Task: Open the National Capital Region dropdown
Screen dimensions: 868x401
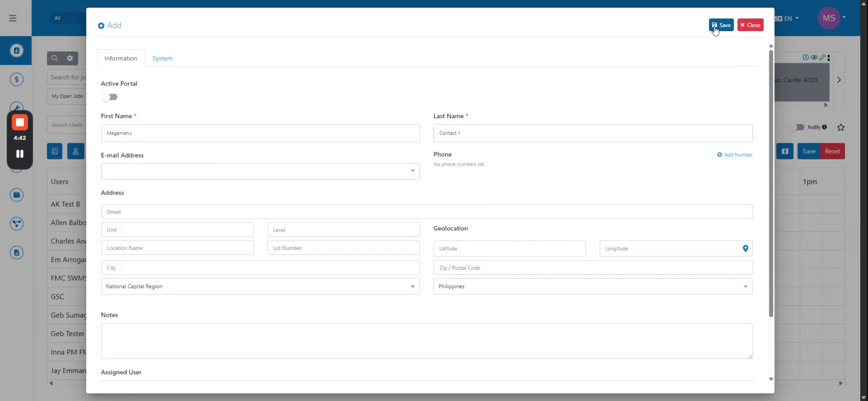Action: click(x=260, y=286)
